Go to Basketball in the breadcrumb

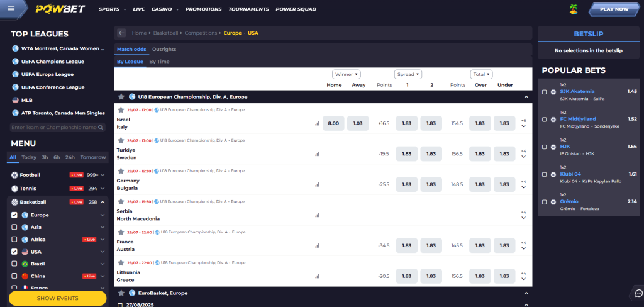point(166,33)
